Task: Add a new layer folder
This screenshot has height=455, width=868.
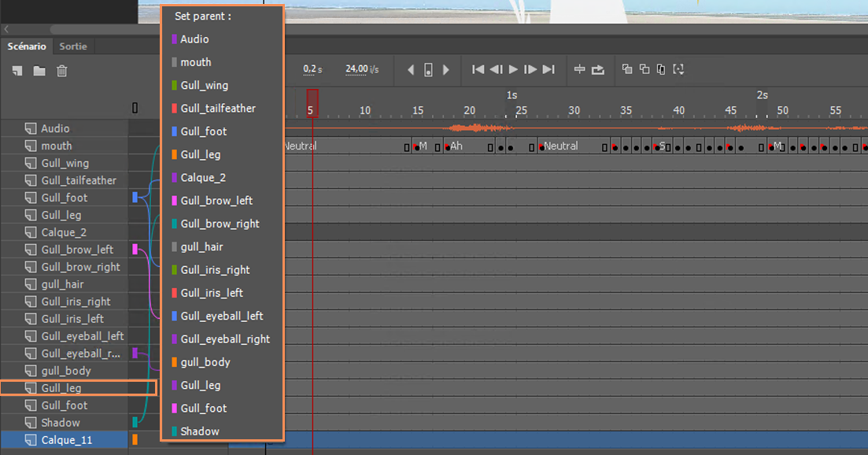Action: 39,71
